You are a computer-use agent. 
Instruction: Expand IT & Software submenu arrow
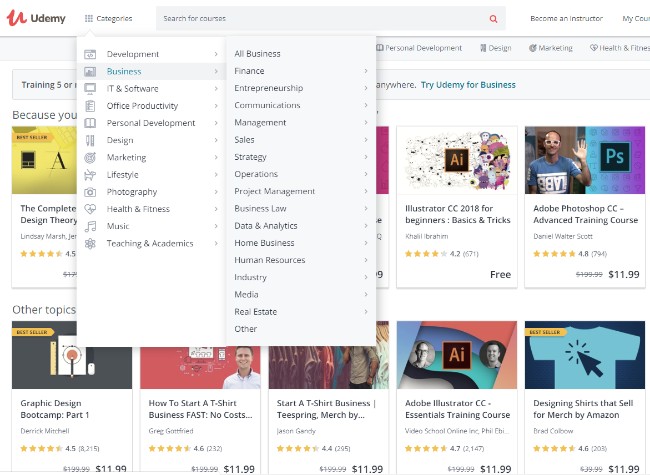[216, 89]
